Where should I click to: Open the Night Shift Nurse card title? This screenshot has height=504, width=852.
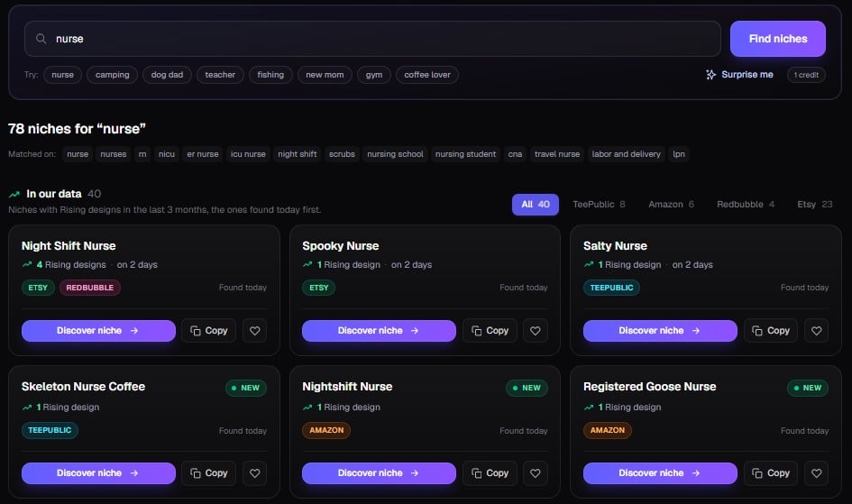tap(69, 246)
